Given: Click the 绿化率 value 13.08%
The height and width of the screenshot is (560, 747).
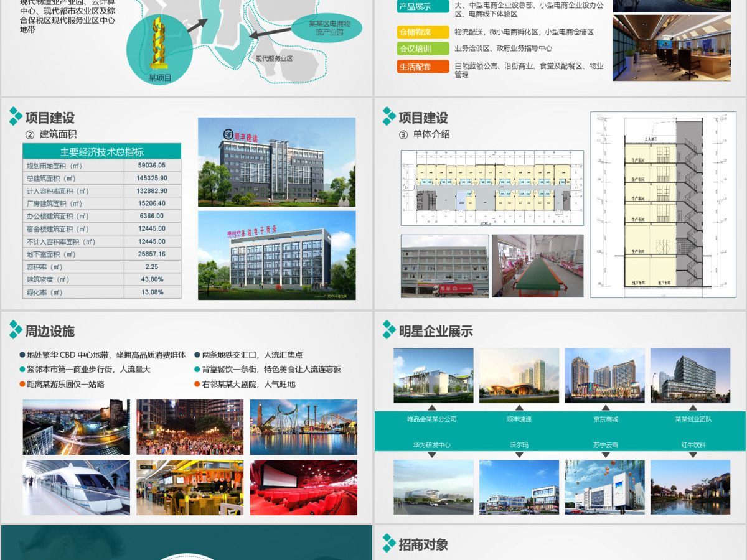Looking at the screenshot, I should (x=152, y=292).
